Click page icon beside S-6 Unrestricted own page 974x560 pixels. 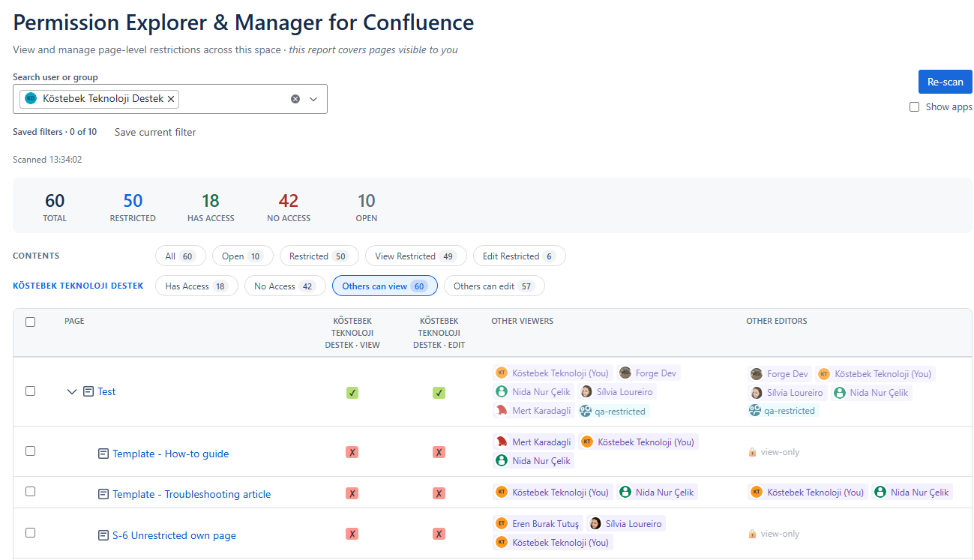click(103, 535)
